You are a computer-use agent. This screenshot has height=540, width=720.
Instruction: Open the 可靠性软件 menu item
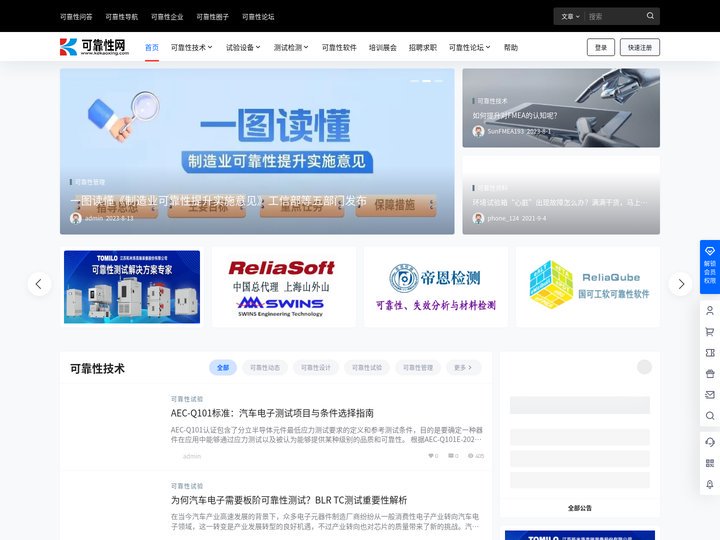(339, 47)
